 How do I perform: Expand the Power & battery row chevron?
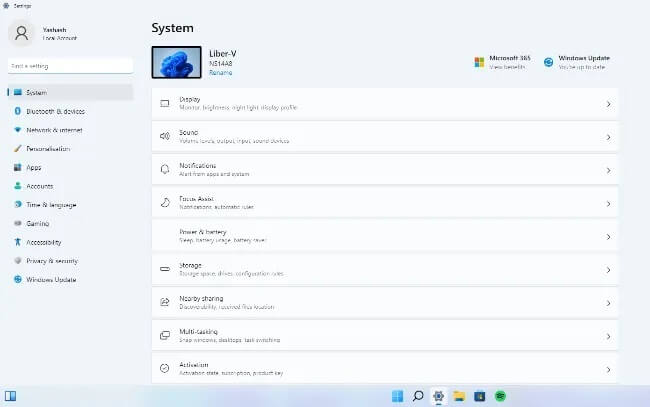pos(608,237)
